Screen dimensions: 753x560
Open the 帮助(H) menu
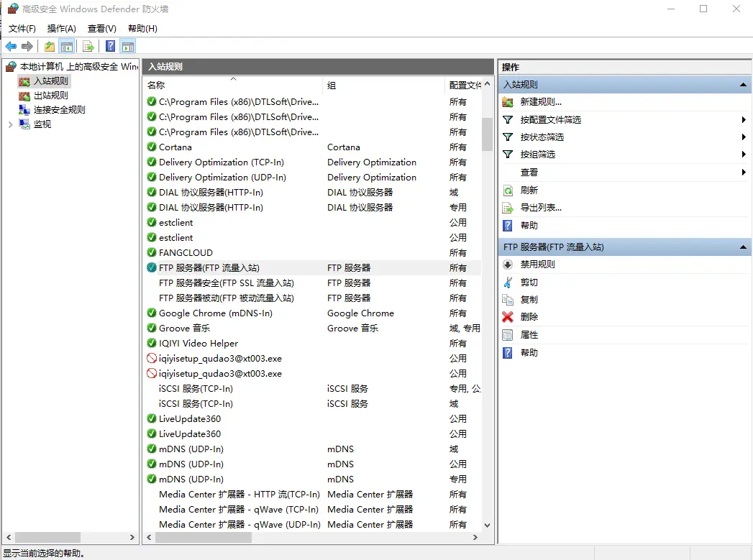click(x=142, y=29)
